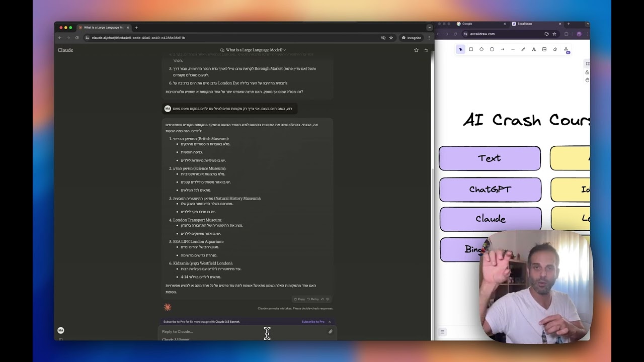The height and width of the screenshot is (362, 644).
Task: Select the Claude 3.5 Sonnet model selector
Action: [x=176, y=339]
